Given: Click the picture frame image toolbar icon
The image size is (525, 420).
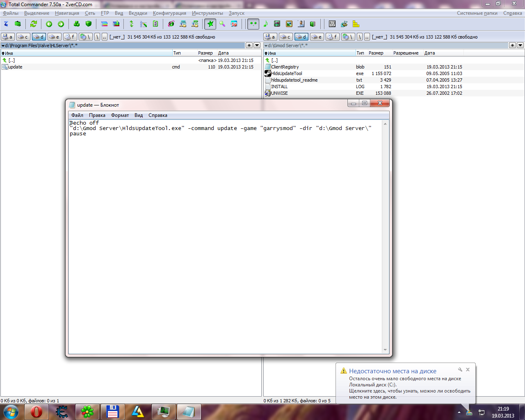Looking at the screenshot, I should [x=289, y=24].
